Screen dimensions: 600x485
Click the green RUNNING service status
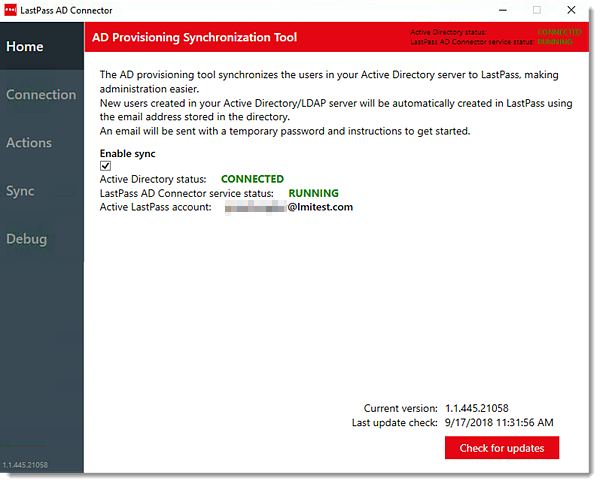pos(313,194)
